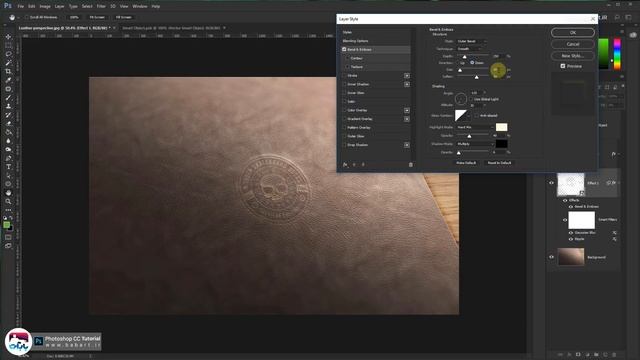Click the OK button
Viewport: 640px width, 360px height.
pyautogui.click(x=573, y=33)
